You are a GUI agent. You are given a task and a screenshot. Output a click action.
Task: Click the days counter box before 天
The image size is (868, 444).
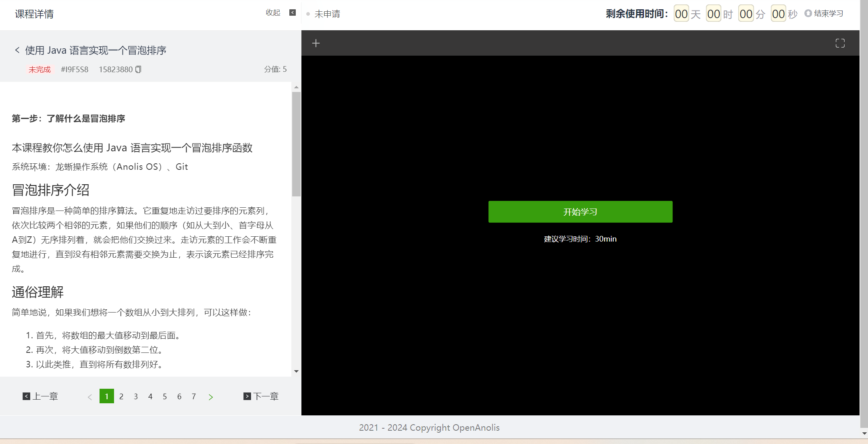[x=681, y=14]
